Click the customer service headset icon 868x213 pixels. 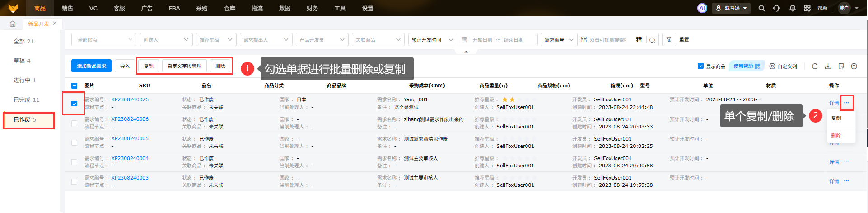[776, 8]
